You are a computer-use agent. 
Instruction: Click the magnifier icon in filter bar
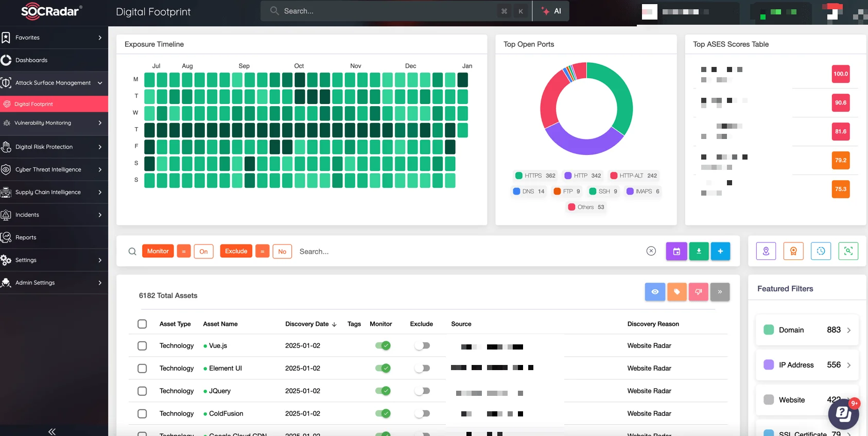click(x=132, y=251)
